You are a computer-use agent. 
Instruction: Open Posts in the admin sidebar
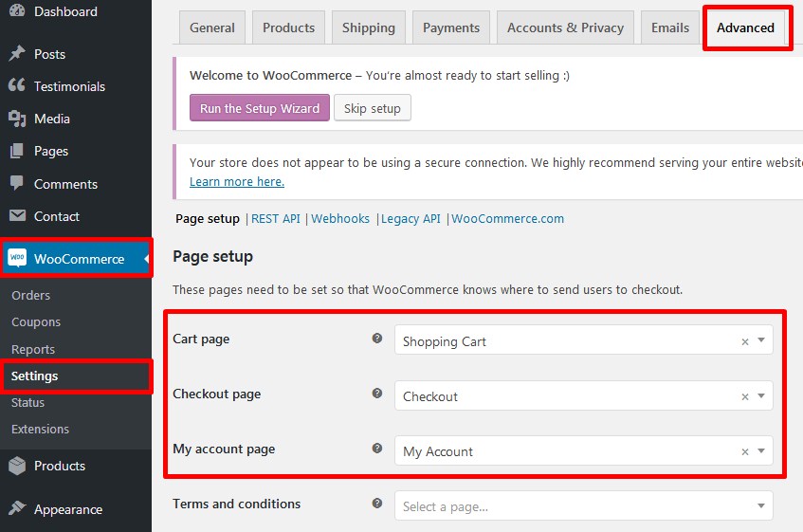click(x=49, y=54)
